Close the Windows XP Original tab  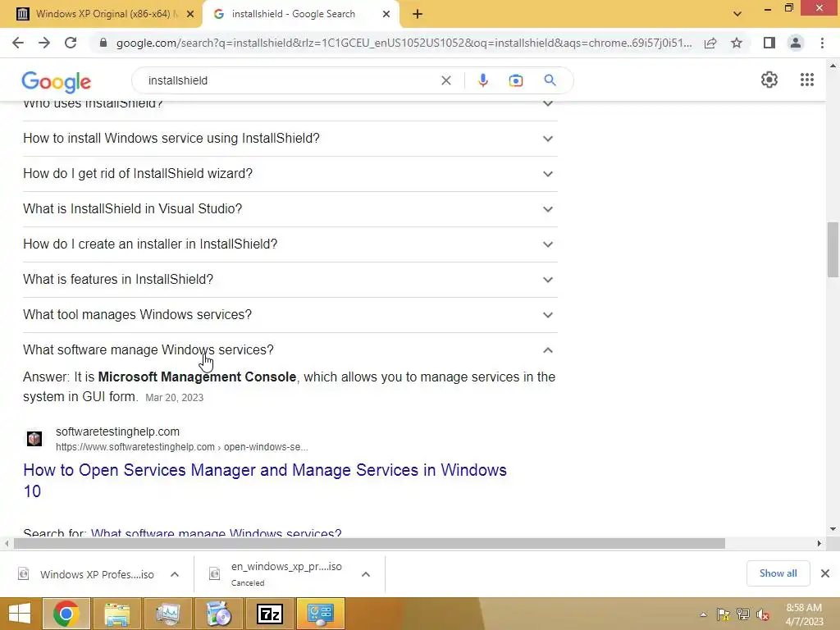[190, 15]
